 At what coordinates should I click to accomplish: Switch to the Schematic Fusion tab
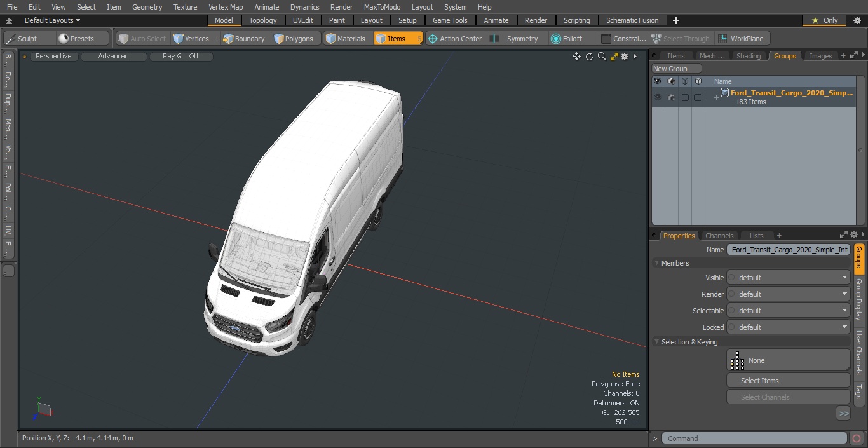(x=632, y=20)
